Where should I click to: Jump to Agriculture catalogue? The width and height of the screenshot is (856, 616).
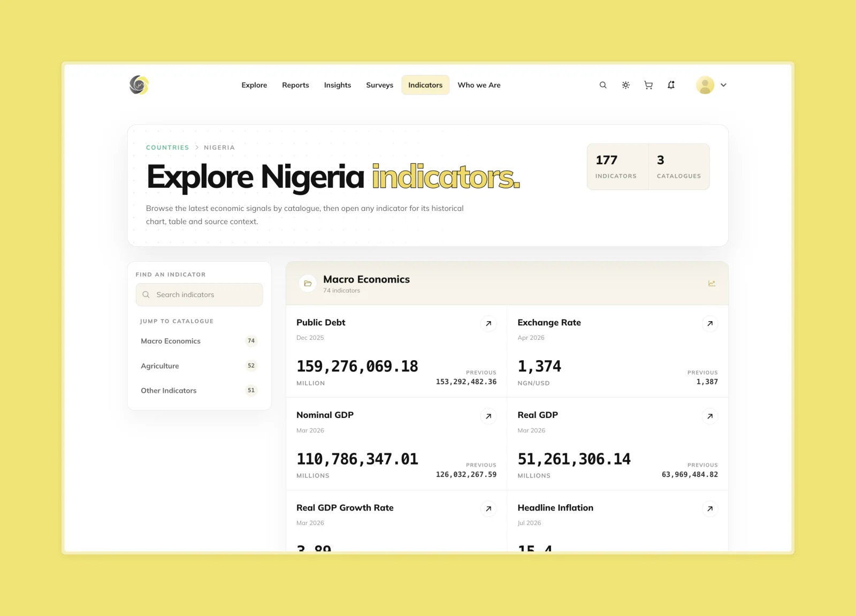click(x=199, y=366)
